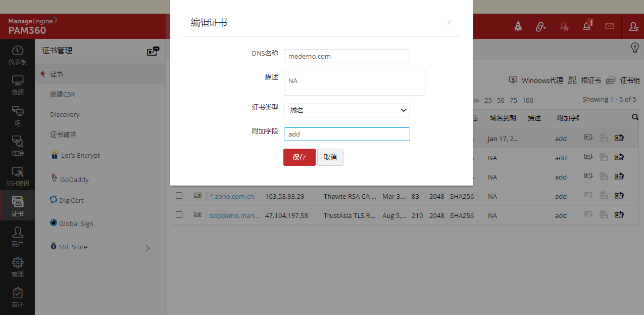Open the 证书类型 dropdown showing 域名
The width and height of the screenshot is (644, 315).
[347, 110]
